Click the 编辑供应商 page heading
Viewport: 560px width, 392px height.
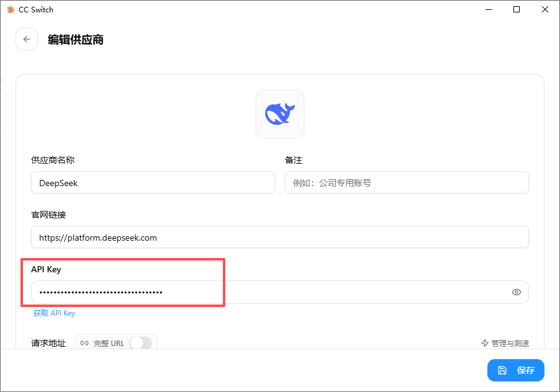pos(76,40)
